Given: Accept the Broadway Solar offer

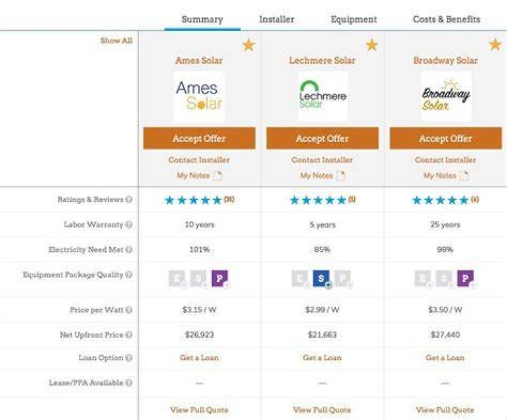Looking at the screenshot, I should [x=446, y=139].
